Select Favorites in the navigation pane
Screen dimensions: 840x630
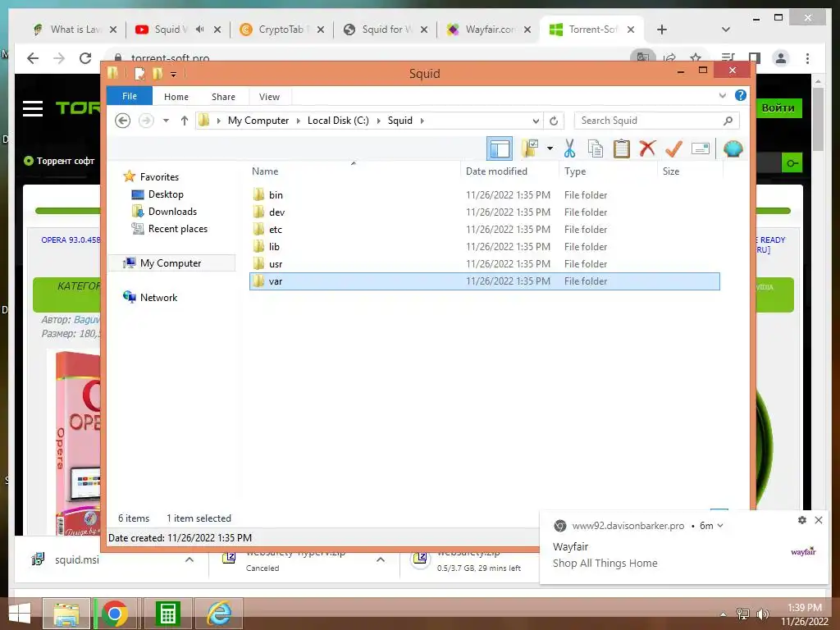tap(159, 177)
